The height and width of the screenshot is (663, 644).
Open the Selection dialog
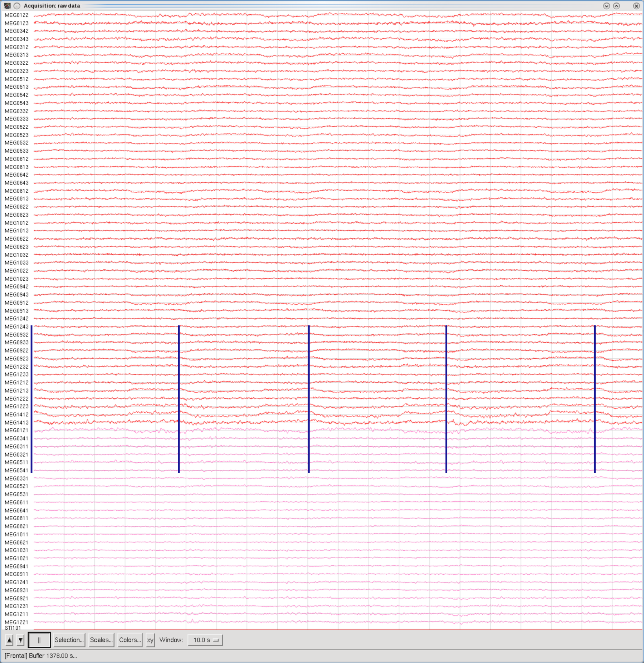pos(69,640)
